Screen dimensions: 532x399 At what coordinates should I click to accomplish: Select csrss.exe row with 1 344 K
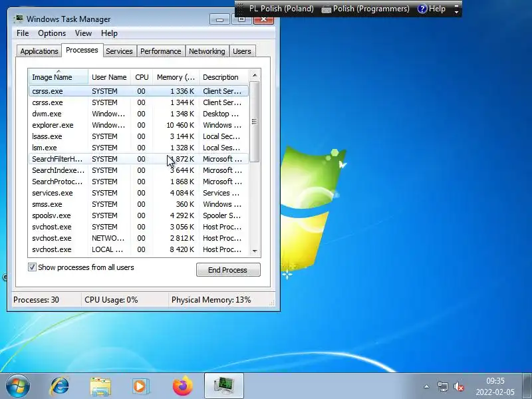tap(138, 102)
